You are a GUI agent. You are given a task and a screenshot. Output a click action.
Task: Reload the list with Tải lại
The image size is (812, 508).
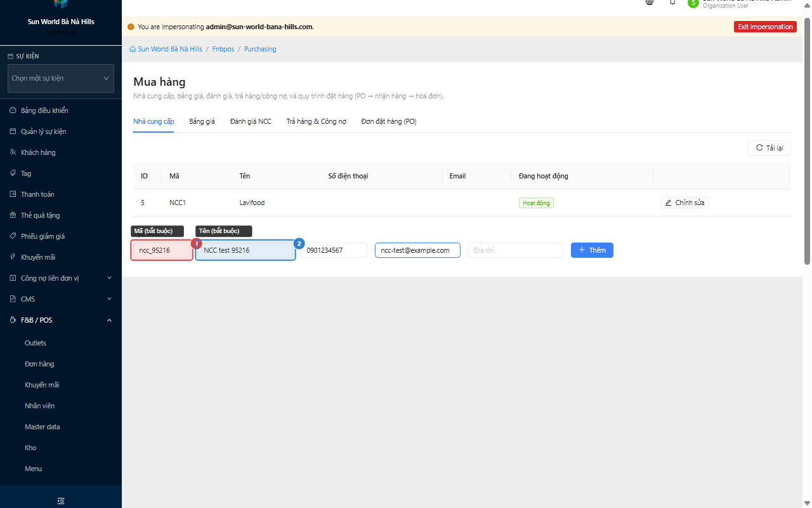[769, 148]
